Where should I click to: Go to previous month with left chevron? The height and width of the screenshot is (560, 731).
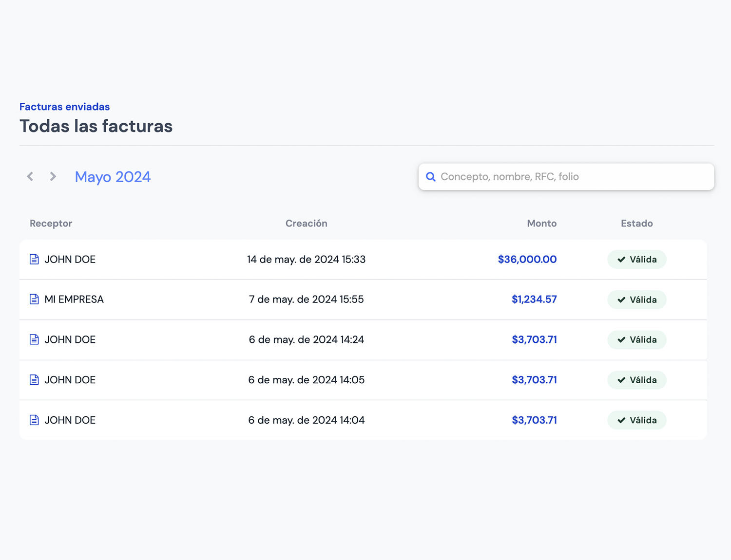30,176
